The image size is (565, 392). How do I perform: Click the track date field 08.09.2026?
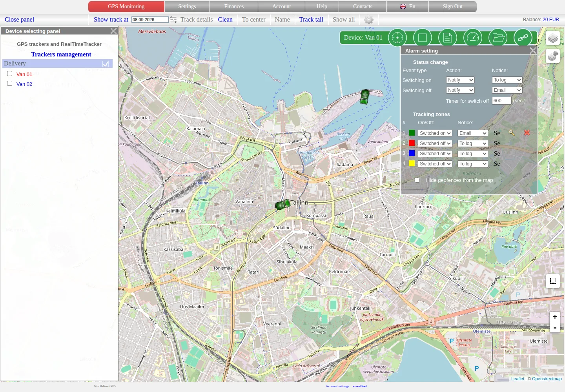click(x=150, y=20)
